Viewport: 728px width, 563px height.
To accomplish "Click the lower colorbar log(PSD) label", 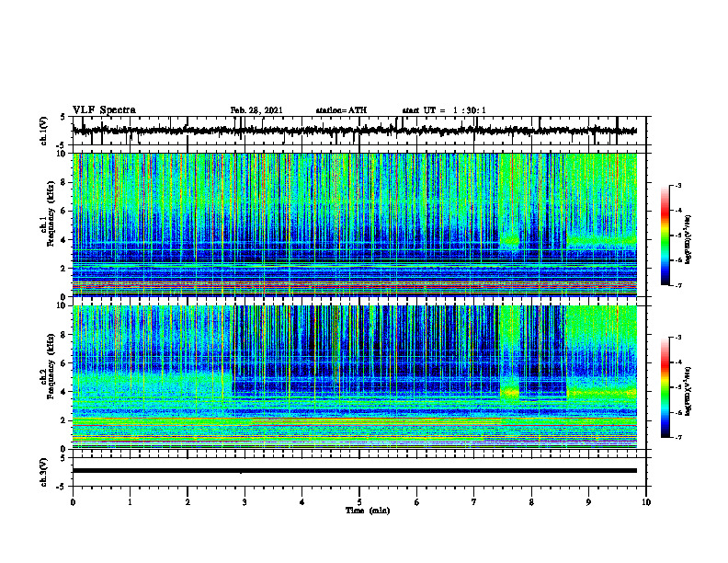I will 688,391.
